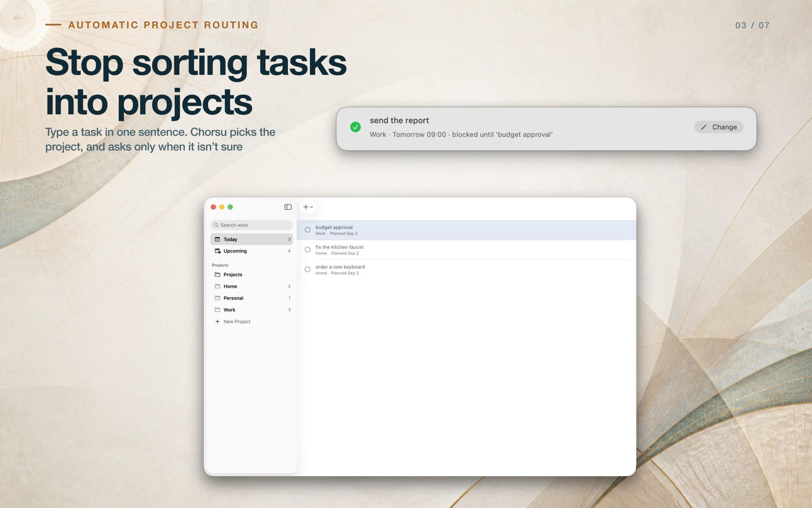The height and width of the screenshot is (508, 812).
Task: Click the send the report title text
Action: click(399, 120)
